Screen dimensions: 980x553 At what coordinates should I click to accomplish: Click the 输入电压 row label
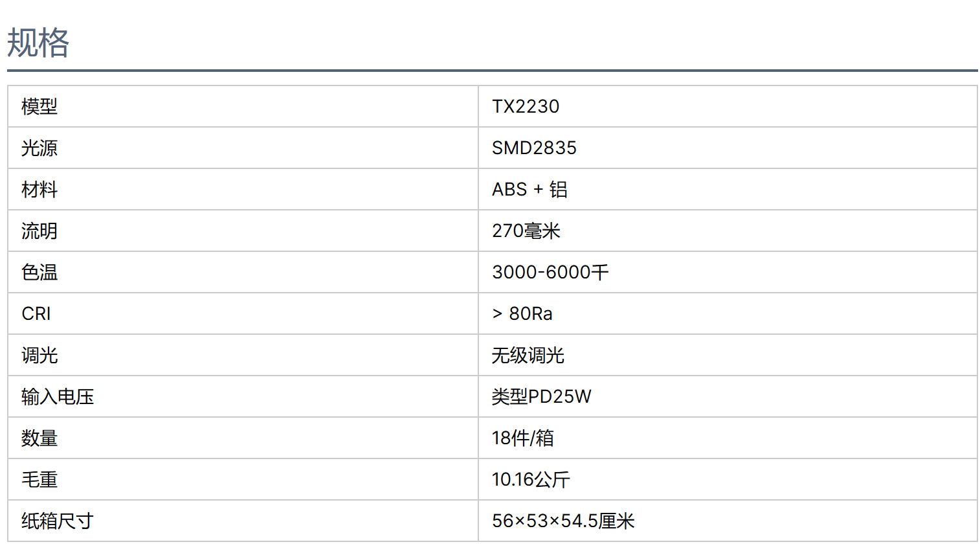tap(58, 397)
